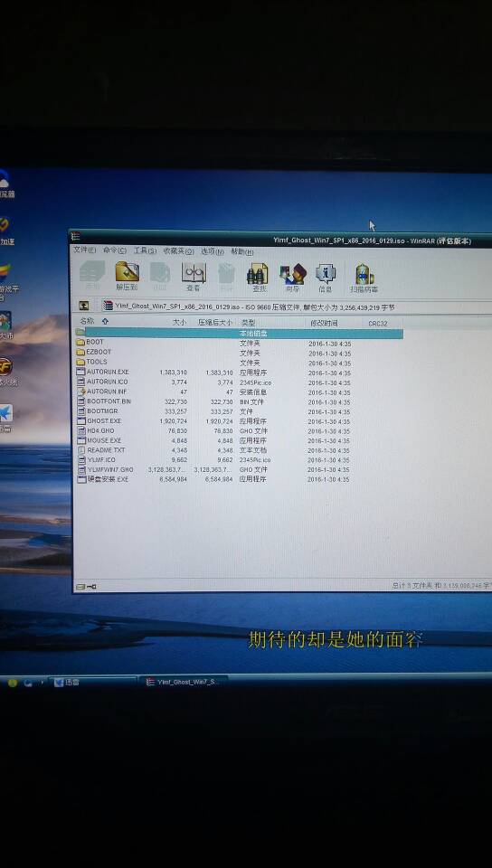The width and height of the screenshot is (492, 868).
Task: Open the 命令(C) menu
Action: [x=115, y=250]
